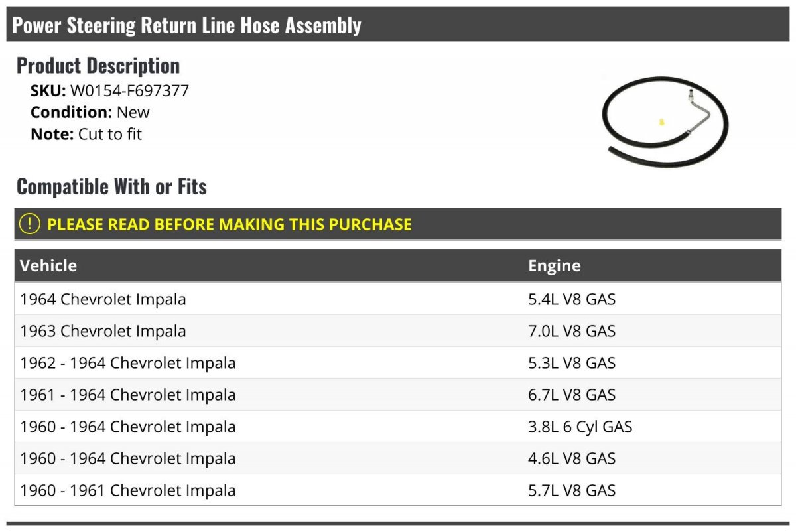The height and width of the screenshot is (532, 796).
Task: Select the 1962 - 1964 Chevrolet Impala row
Action: click(398, 363)
